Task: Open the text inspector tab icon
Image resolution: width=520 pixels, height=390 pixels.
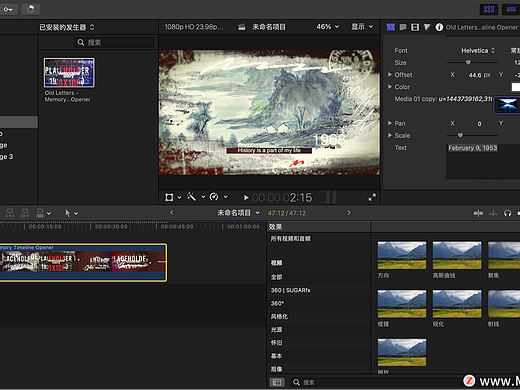Action: (x=403, y=27)
